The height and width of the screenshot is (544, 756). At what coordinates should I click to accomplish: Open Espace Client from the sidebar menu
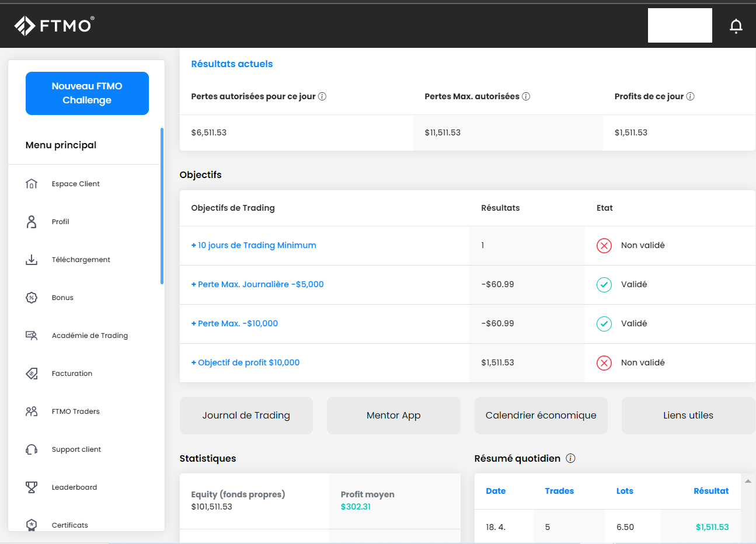pyautogui.click(x=75, y=184)
